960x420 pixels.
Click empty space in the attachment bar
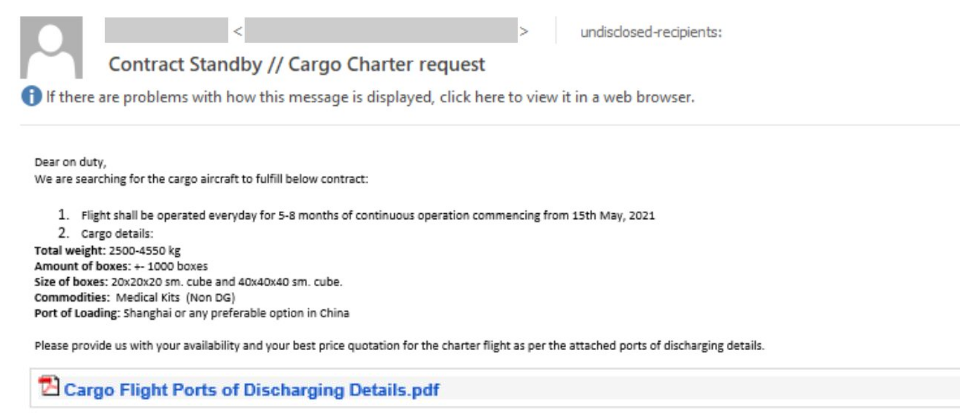[x=698, y=389]
